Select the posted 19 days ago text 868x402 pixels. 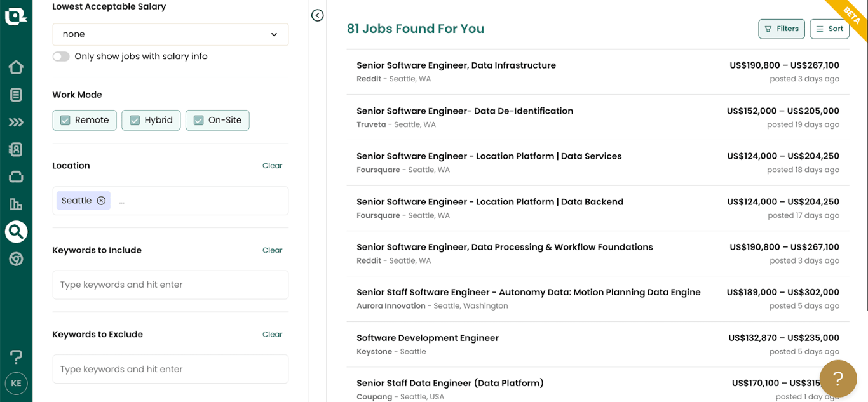coord(803,124)
